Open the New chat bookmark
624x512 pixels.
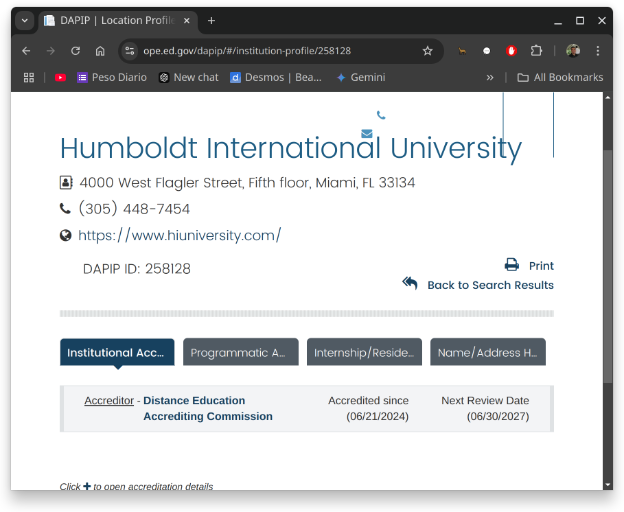pyautogui.click(x=189, y=78)
